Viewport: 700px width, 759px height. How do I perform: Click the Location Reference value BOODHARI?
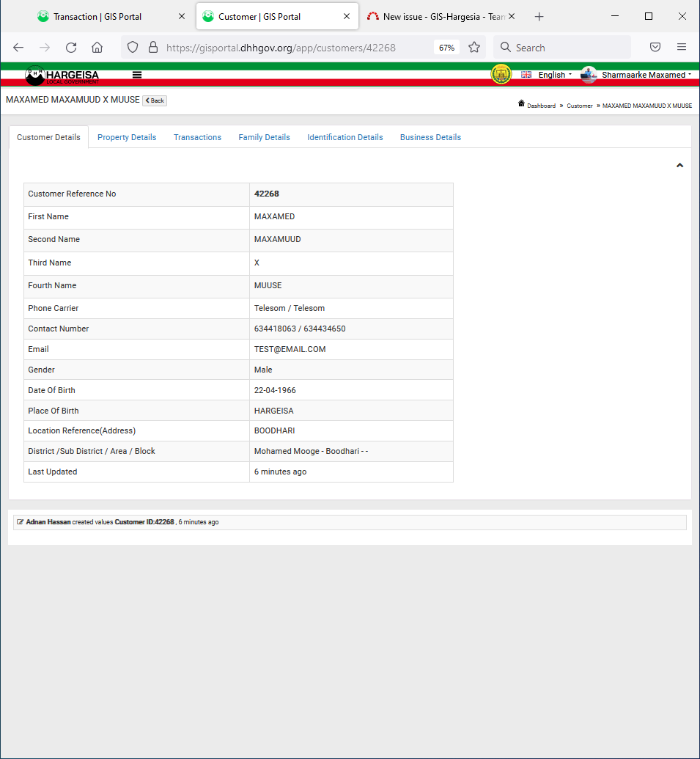(274, 430)
